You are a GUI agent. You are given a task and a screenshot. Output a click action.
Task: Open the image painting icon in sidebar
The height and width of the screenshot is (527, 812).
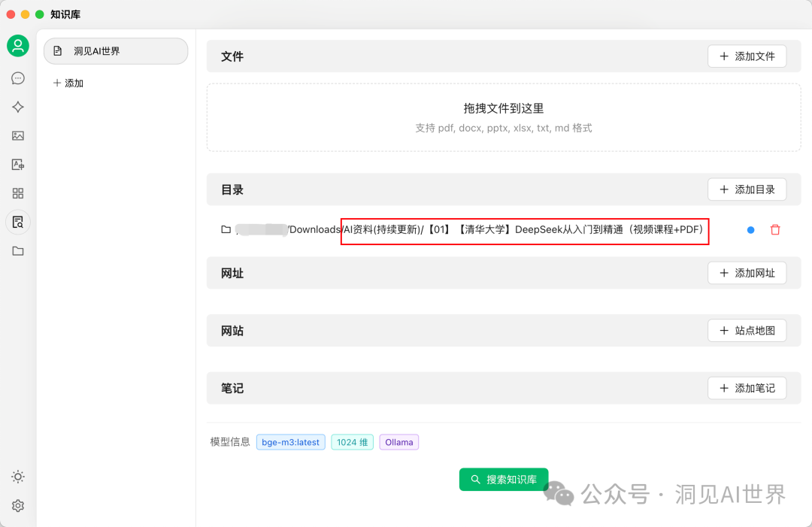point(17,135)
